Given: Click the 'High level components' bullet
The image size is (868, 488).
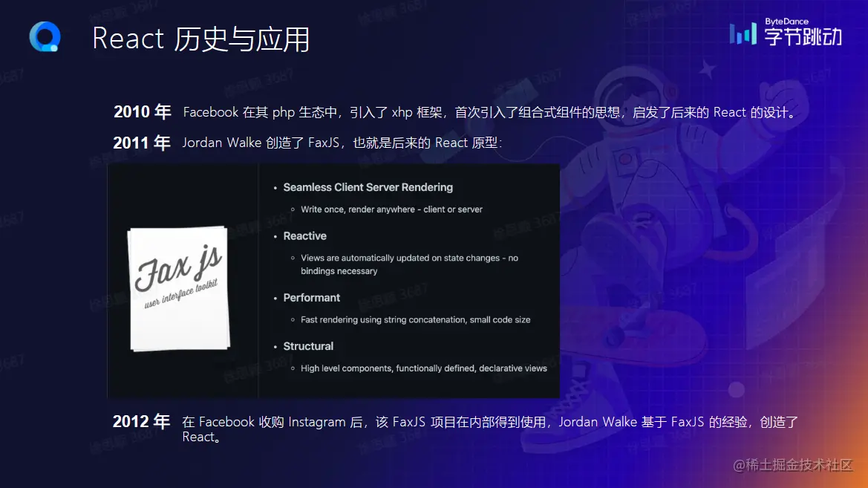Looking at the screenshot, I should [x=423, y=368].
